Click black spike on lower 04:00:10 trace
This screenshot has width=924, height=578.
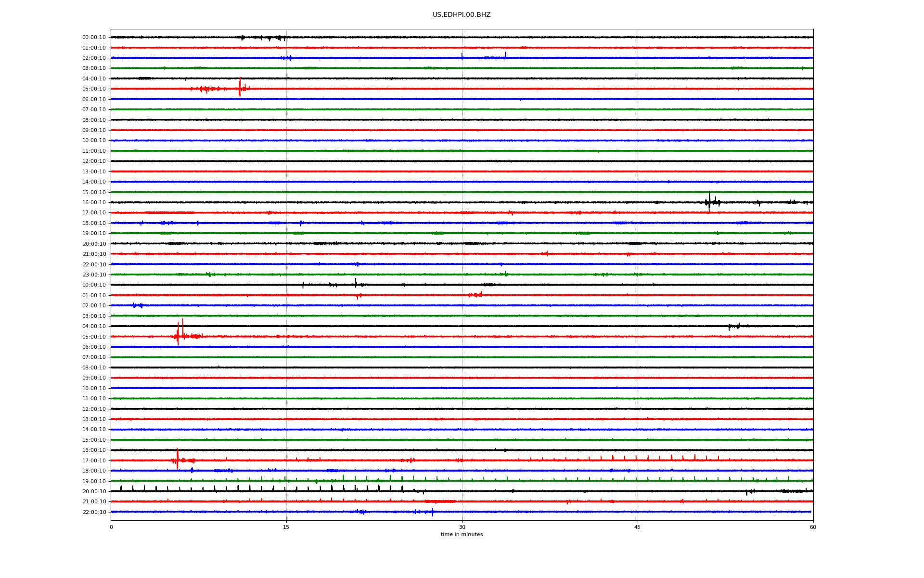pos(730,327)
